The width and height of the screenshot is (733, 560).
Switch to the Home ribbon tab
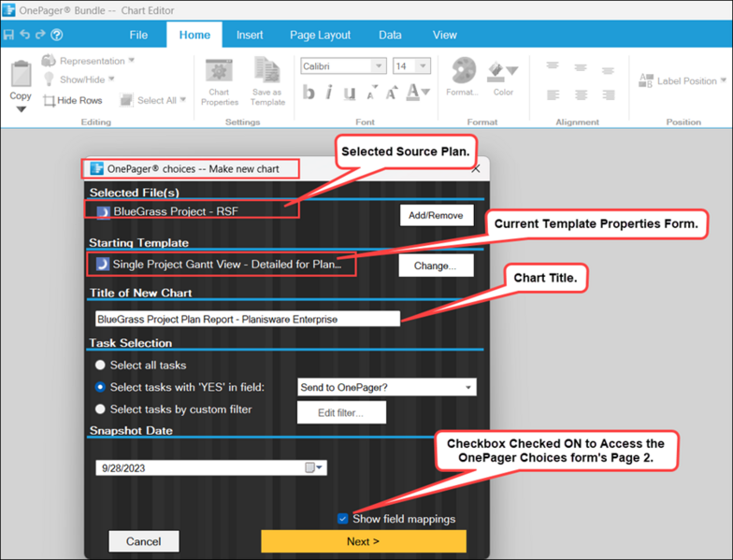tap(194, 36)
